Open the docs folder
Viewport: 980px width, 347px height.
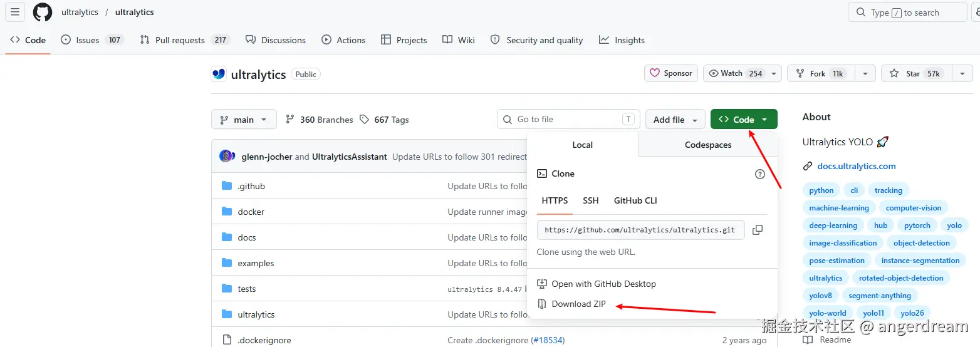tap(247, 237)
